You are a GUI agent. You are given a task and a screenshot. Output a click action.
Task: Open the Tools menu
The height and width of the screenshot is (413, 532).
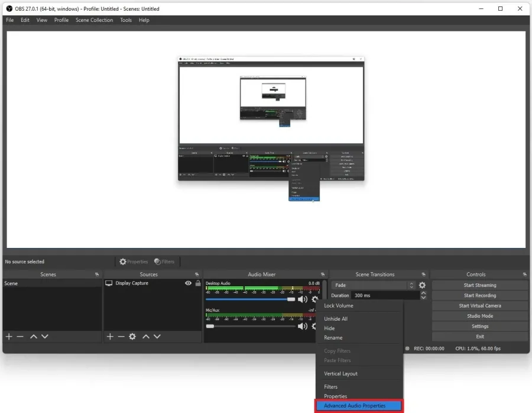126,20
